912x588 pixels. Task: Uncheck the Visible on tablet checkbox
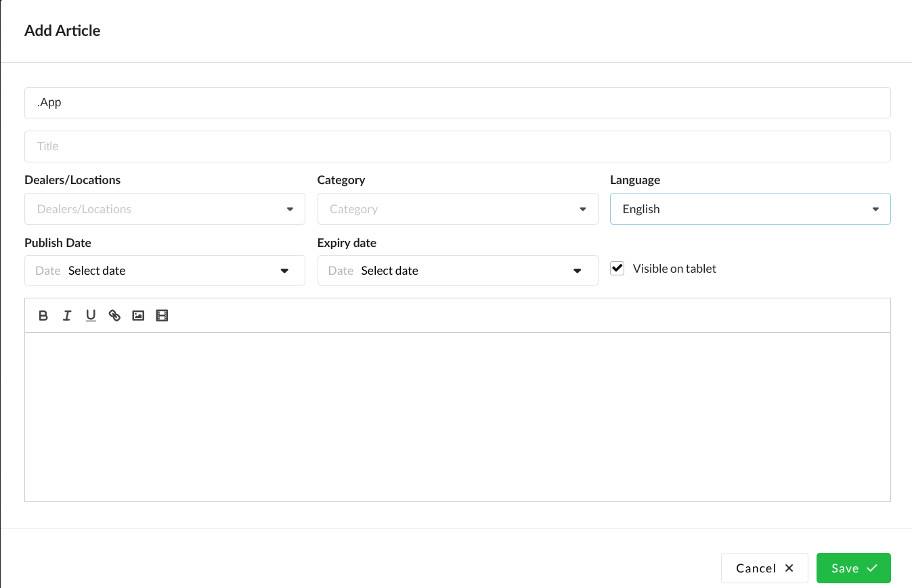[617, 269]
